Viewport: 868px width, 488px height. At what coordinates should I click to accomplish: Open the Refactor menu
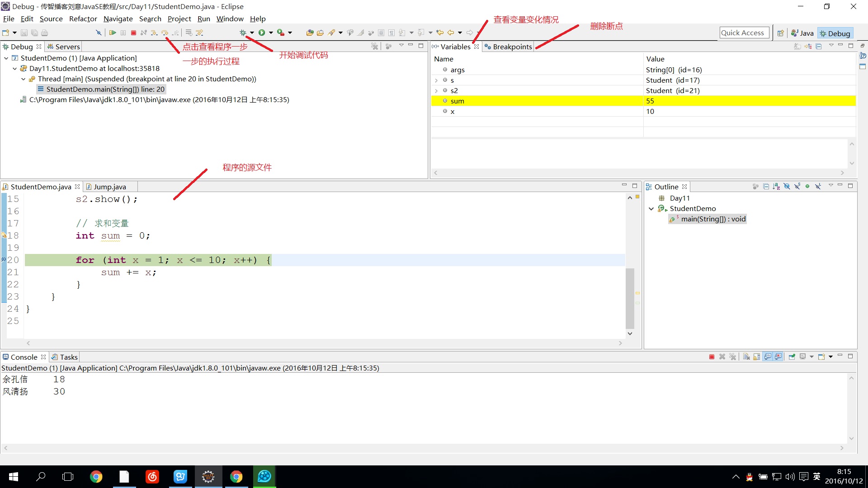[83, 19]
